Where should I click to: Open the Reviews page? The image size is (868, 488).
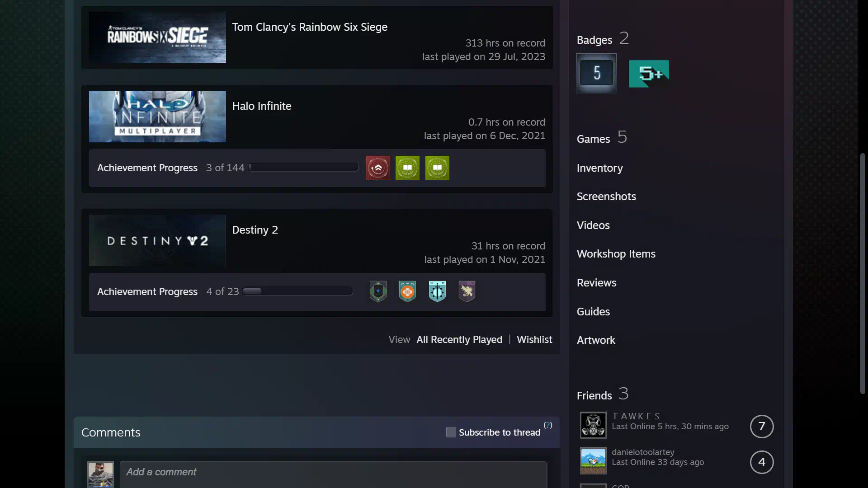[596, 283]
